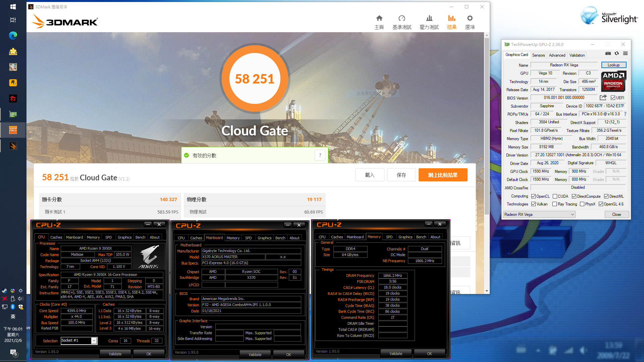This screenshot has width=644, height=362.
Task: Open the Bench tab in right CPU-Z
Action: 421,237
